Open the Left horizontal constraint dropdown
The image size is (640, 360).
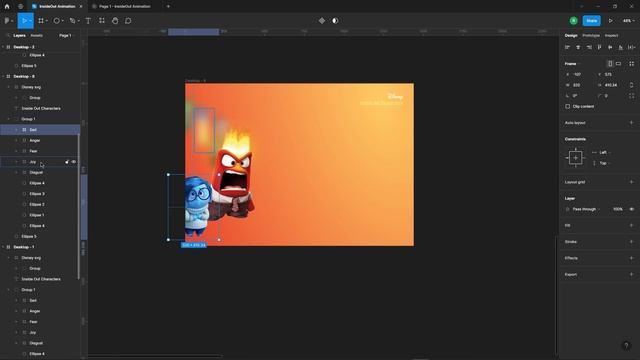click(604, 153)
